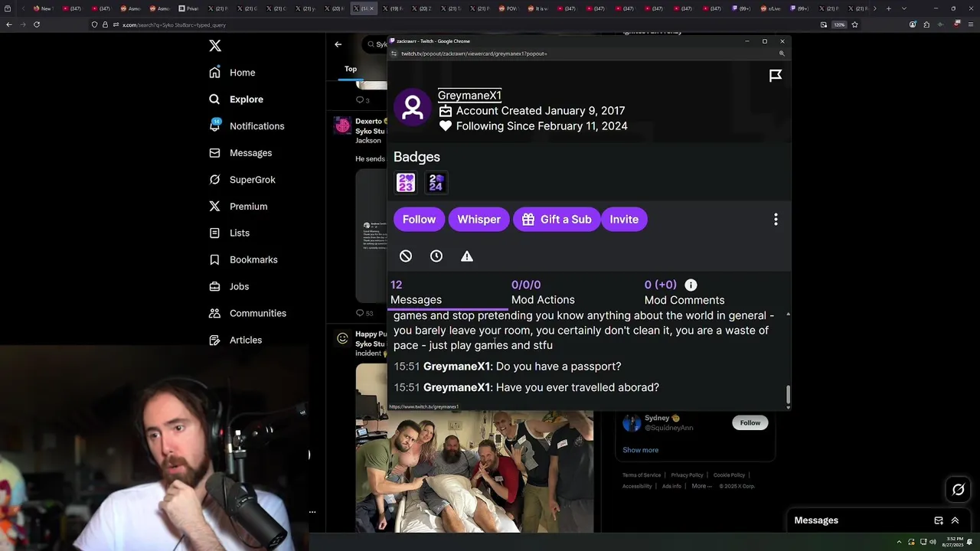Click the Jobs briefcase icon
This screenshot has width=980, height=551.
point(215,286)
